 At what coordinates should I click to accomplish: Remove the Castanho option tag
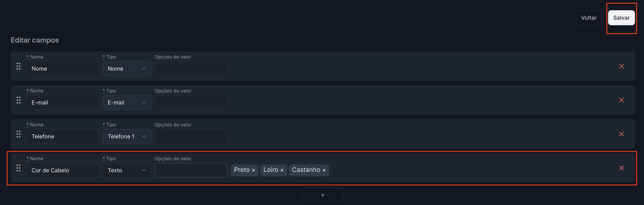[x=324, y=170]
